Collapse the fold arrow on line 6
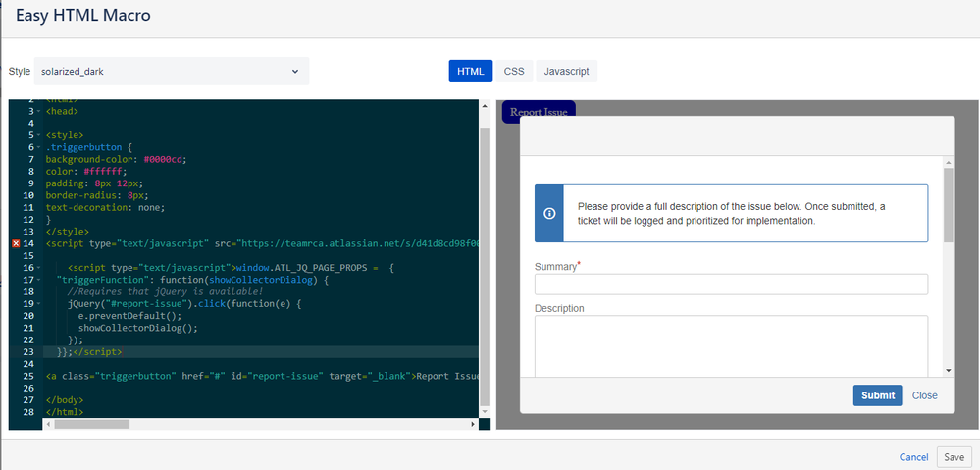Viewport: 980px width, 470px height. (x=39, y=147)
